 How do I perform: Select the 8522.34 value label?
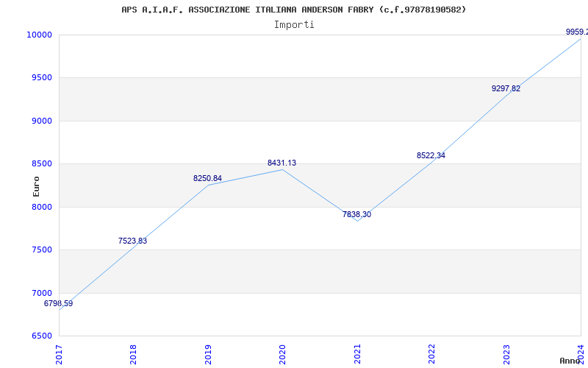click(x=431, y=155)
